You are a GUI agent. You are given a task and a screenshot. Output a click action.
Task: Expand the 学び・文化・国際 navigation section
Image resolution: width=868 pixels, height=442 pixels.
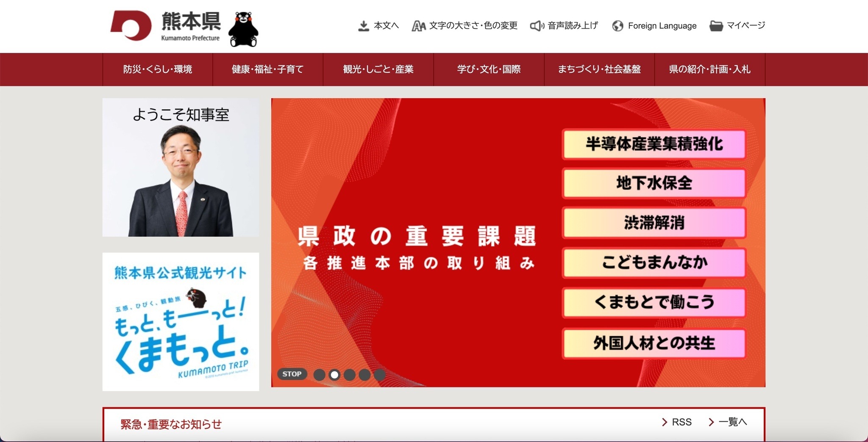click(489, 69)
